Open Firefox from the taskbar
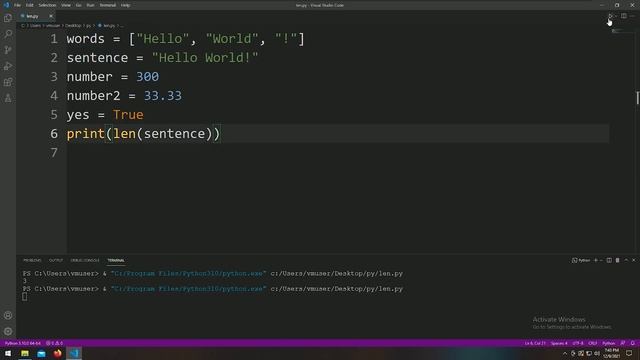Image resolution: width=640 pixels, height=360 pixels. 58,353
